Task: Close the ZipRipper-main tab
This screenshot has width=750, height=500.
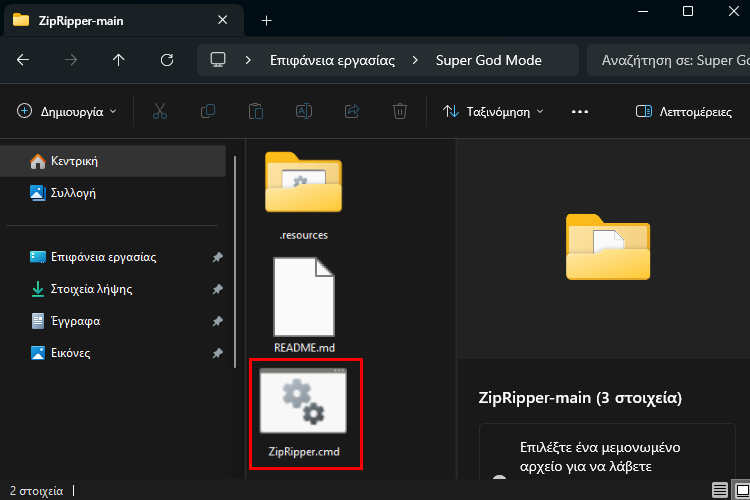Action: (x=222, y=20)
